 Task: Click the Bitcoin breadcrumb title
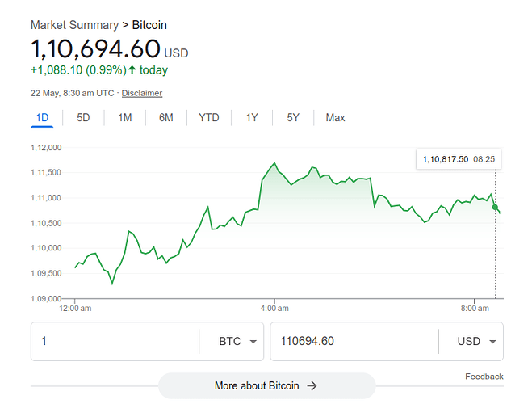[x=149, y=25]
